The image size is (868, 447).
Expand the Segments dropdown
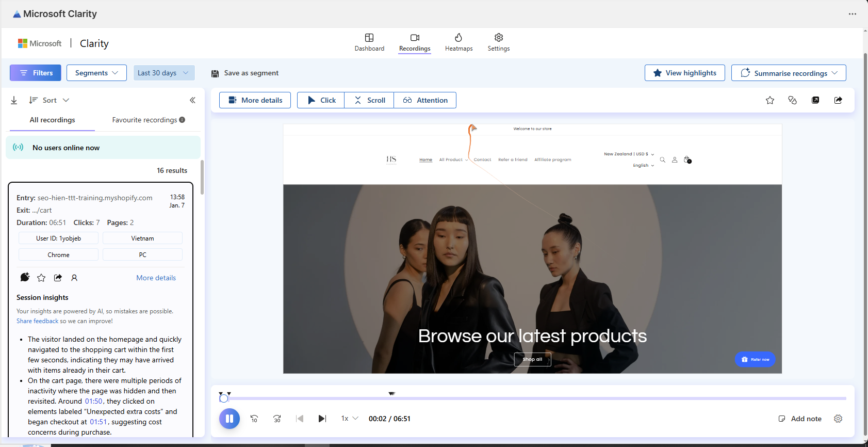96,73
